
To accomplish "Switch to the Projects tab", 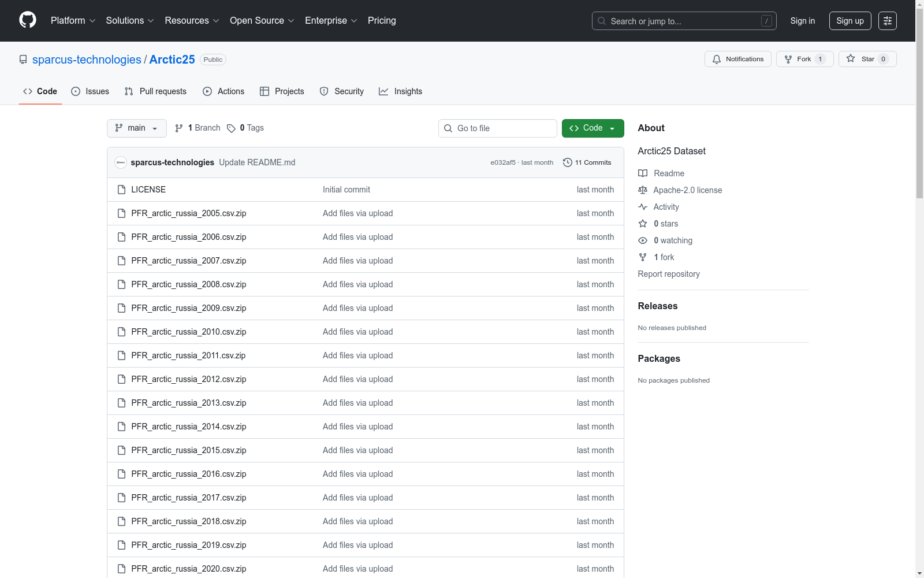I will click(282, 91).
